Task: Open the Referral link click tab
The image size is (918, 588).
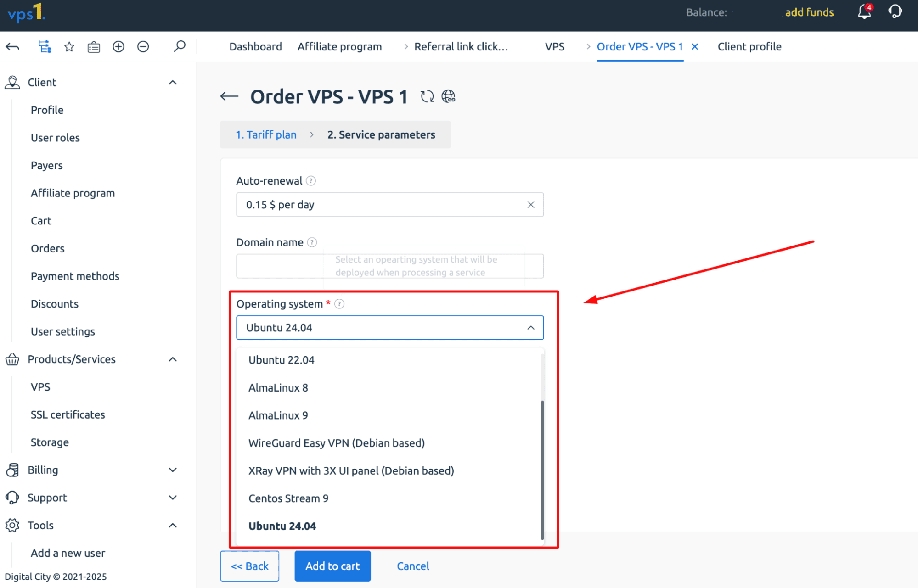Action: click(461, 47)
